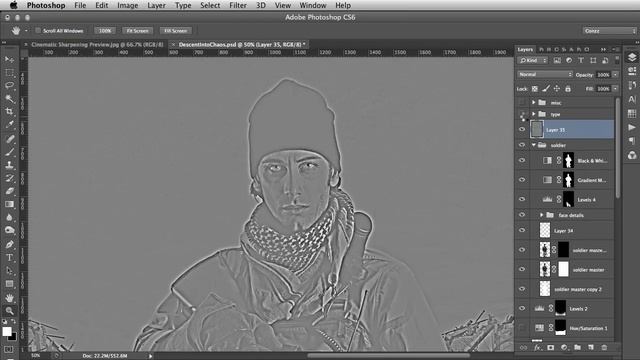Select the Eraser tool
The height and width of the screenshot is (360, 640).
click(x=9, y=191)
